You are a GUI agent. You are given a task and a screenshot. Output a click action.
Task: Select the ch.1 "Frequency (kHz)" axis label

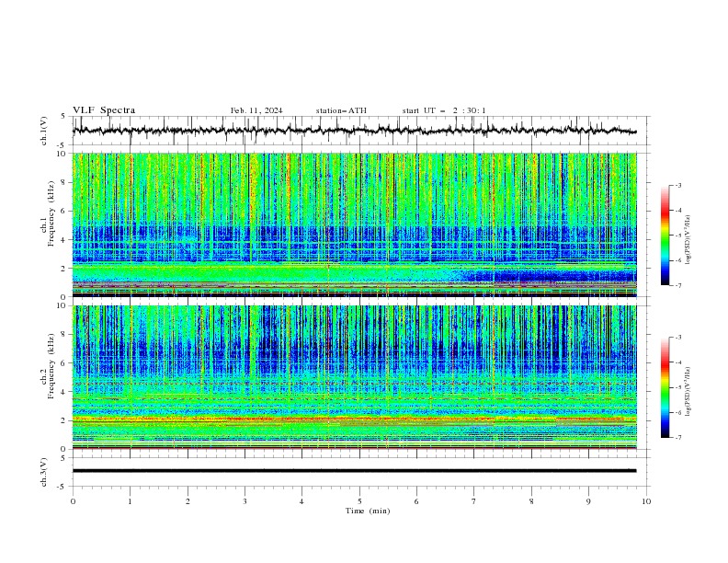pyautogui.click(x=51, y=213)
